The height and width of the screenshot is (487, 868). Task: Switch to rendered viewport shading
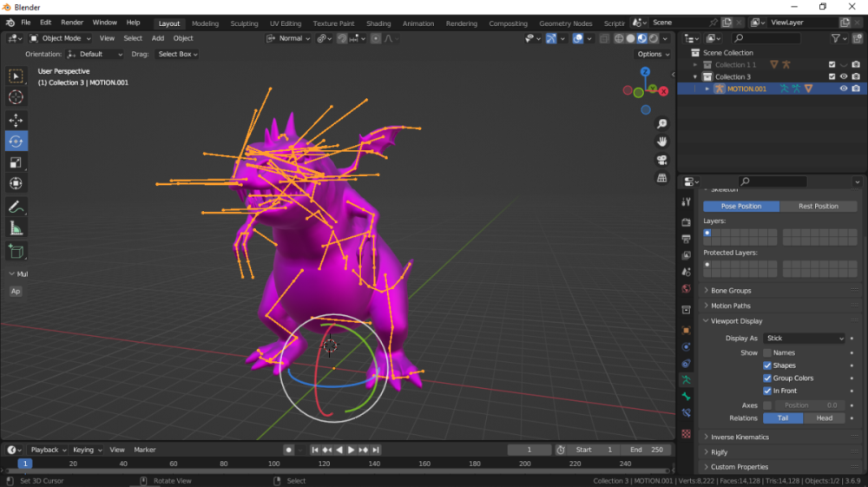coord(654,38)
